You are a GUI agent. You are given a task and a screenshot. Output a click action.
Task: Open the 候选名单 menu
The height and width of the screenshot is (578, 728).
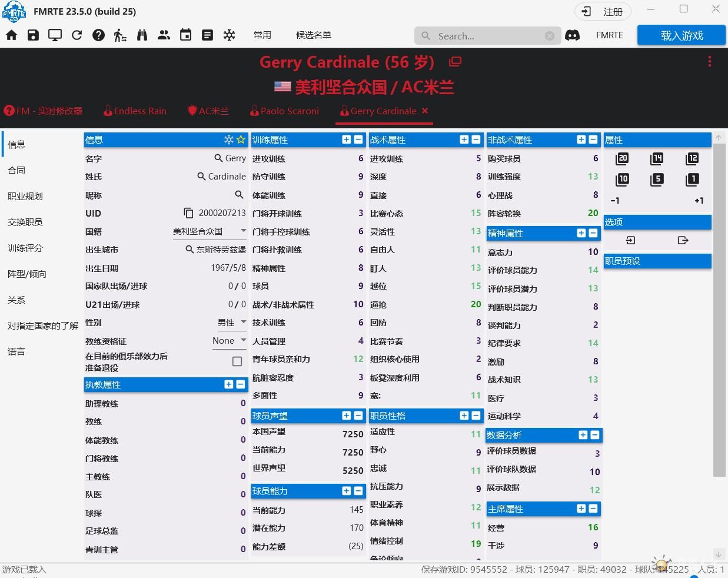(x=314, y=35)
